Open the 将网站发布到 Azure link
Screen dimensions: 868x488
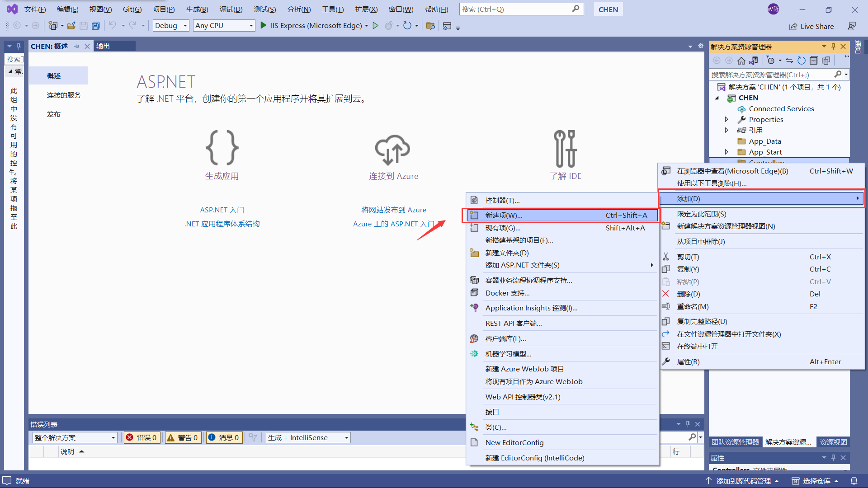pos(394,210)
